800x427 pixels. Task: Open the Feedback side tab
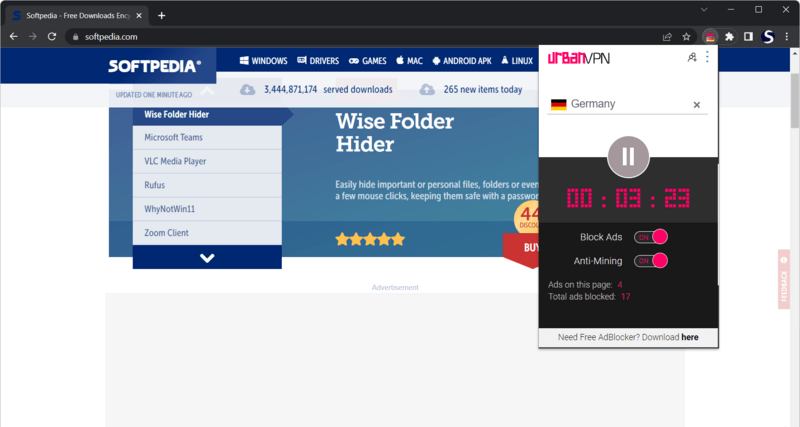click(x=784, y=279)
